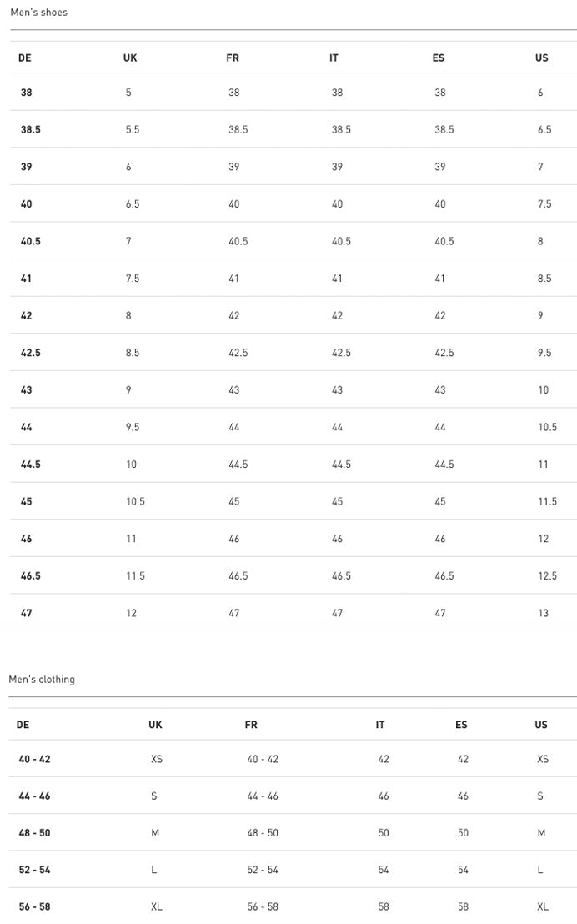Image resolution: width=577 pixels, height=924 pixels.
Task: Select ES shoe size 40.5 cell
Action: (444, 241)
